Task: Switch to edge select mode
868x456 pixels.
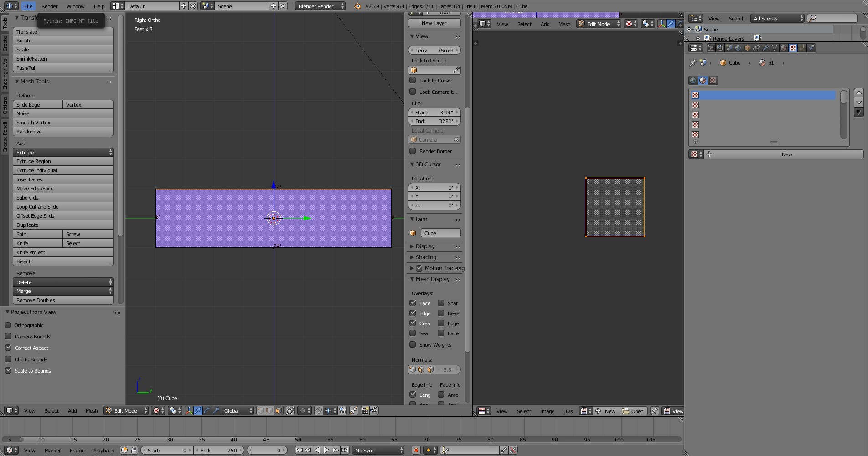Action: click(x=269, y=410)
